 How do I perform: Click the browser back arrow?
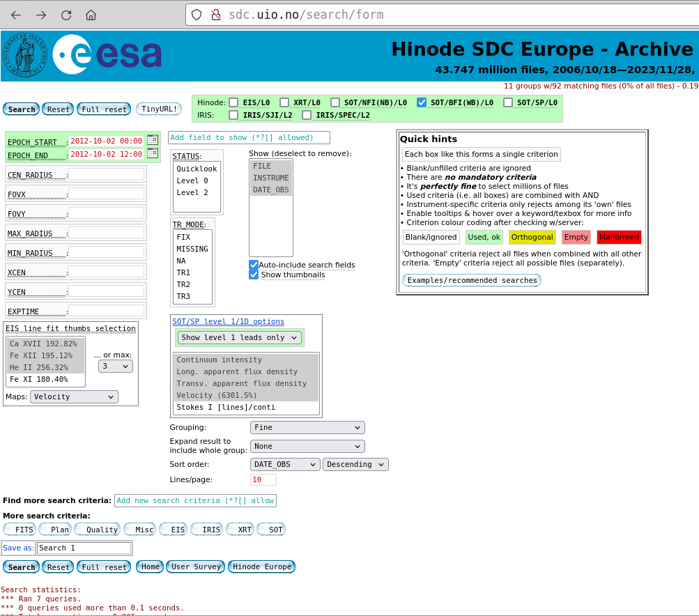tap(16, 15)
